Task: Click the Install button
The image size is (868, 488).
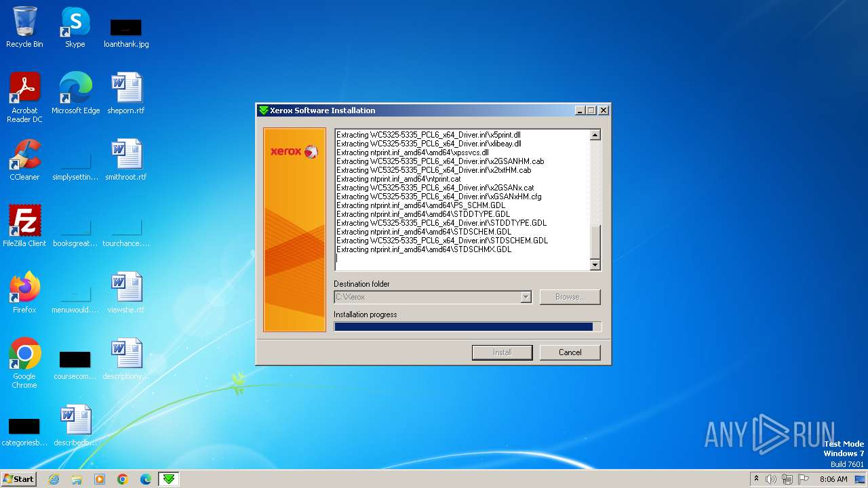Action: point(502,352)
